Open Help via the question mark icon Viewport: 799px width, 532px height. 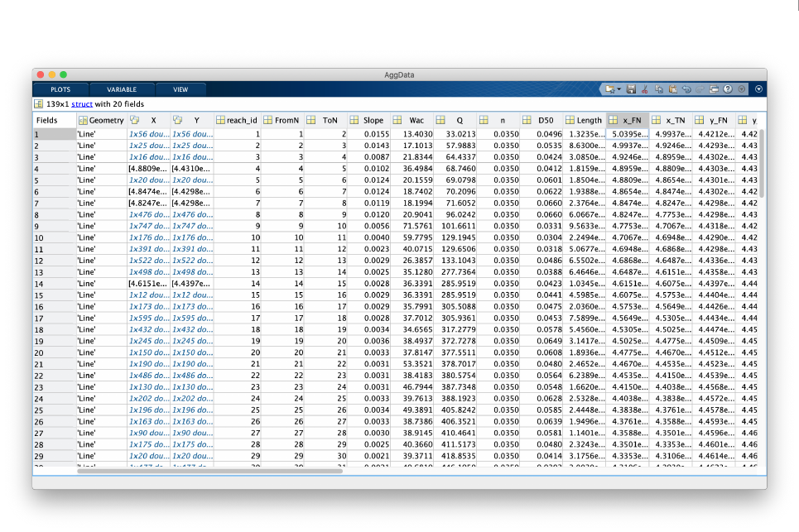tap(728, 89)
